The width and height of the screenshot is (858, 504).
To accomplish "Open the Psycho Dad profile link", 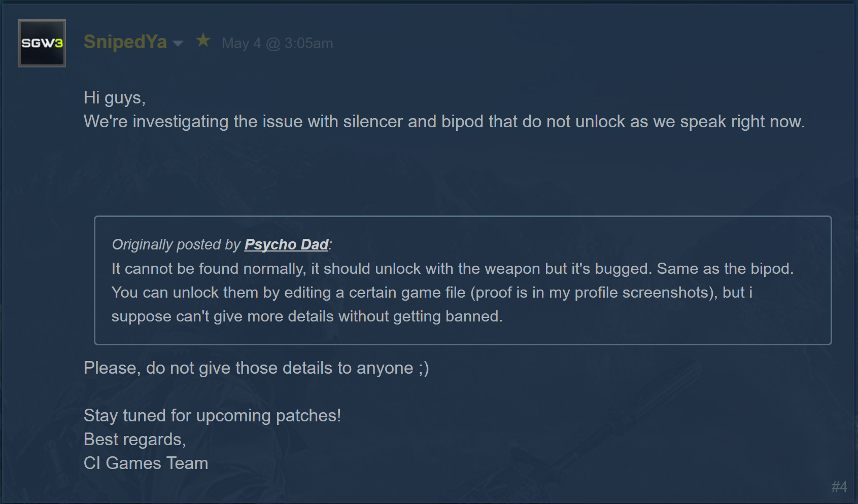I will 286,244.
